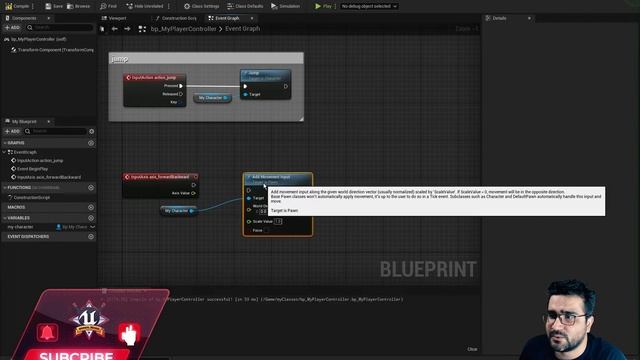This screenshot has height=360, width=640.
Task: Add new graph with GRAPHS plus icon
Action: click(91, 143)
